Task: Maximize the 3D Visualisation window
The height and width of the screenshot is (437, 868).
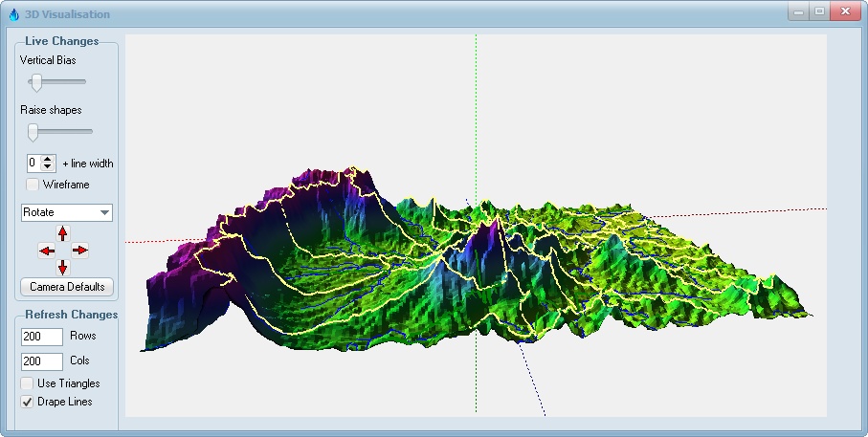Action: click(x=819, y=11)
